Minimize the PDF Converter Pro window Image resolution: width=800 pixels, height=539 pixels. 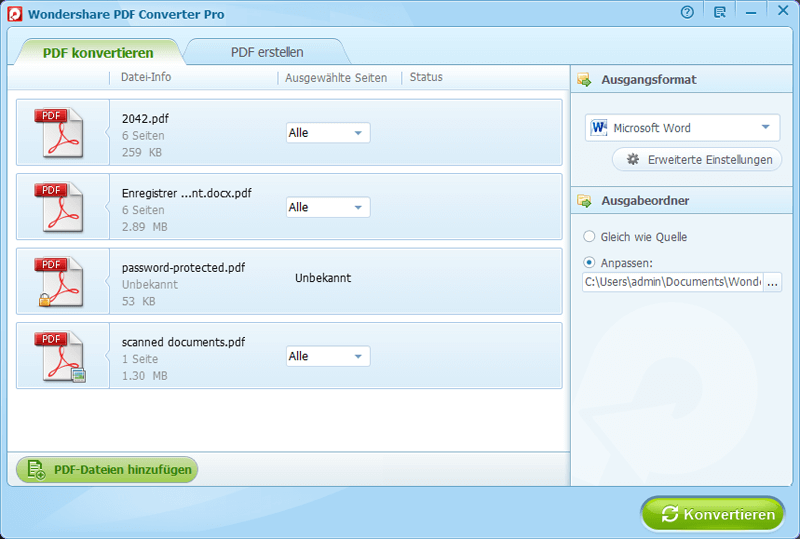tap(751, 13)
